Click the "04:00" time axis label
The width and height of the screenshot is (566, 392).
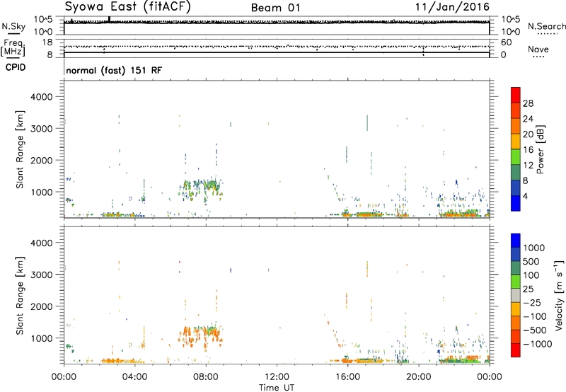pyautogui.click(x=135, y=377)
